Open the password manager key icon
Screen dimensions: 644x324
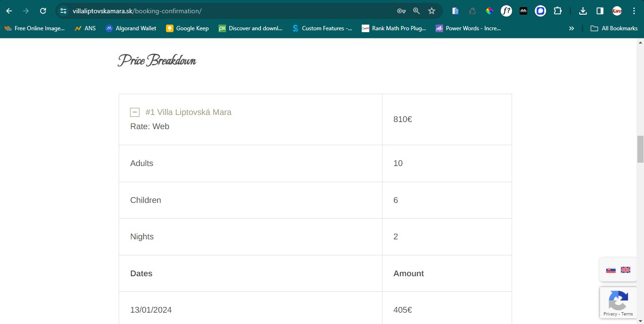(x=401, y=11)
